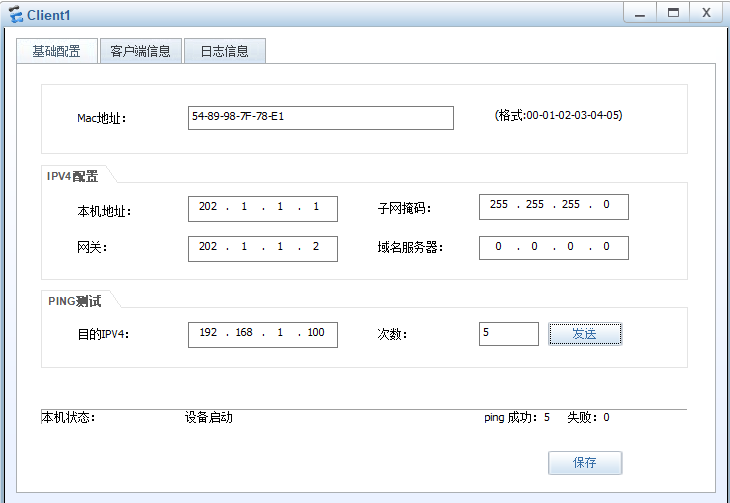Image resolution: width=730 pixels, height=503 pixels.
Task: Click first octet of 子网掩码 field
Action: point(499,204)
